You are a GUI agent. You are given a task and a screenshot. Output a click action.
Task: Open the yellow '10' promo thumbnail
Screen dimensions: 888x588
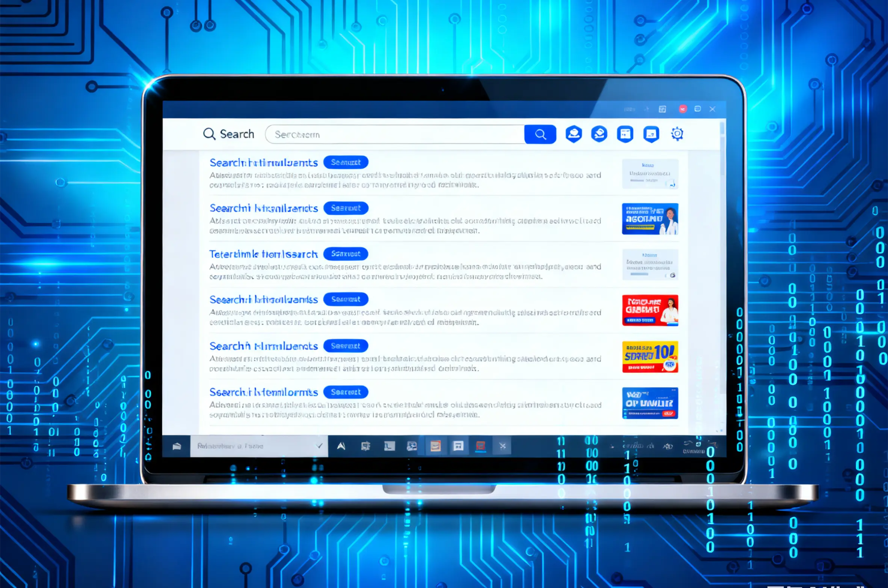click(650, 357)
